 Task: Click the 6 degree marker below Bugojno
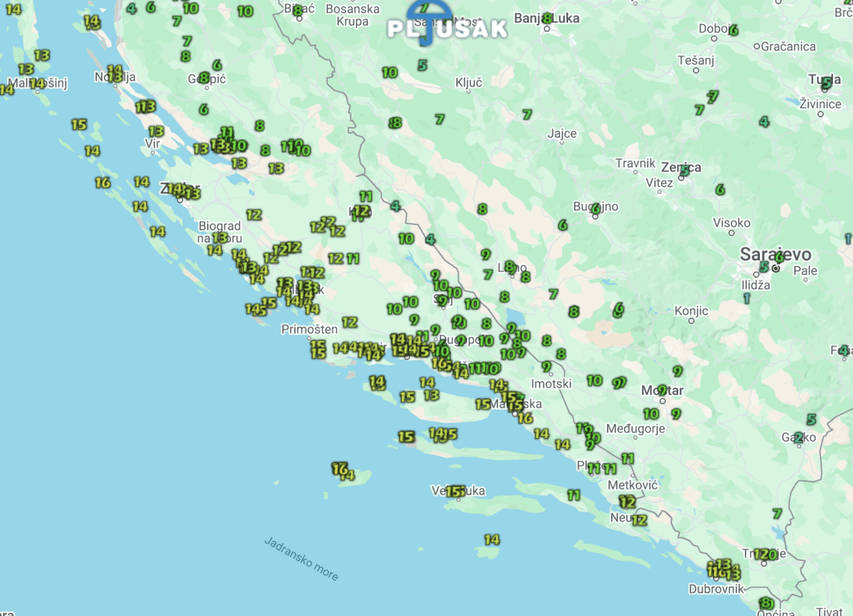pos(563,225)
